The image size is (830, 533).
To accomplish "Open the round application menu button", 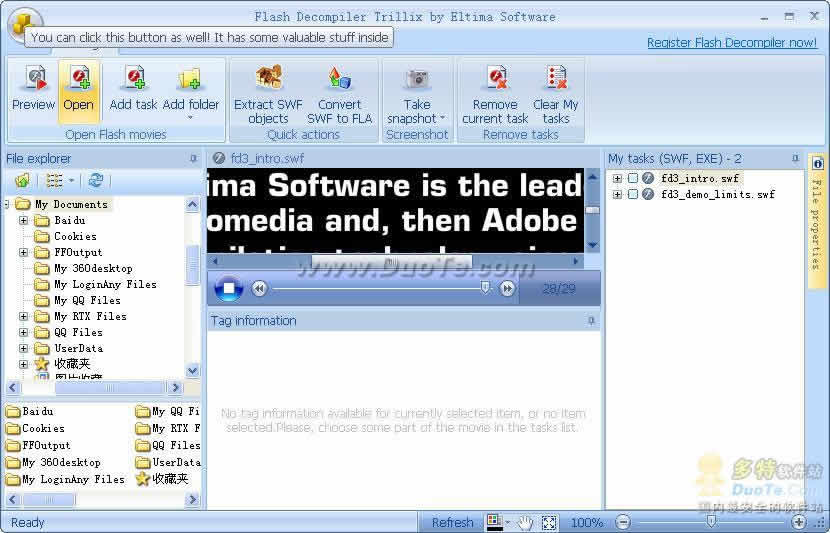I will tap(24, 24).
